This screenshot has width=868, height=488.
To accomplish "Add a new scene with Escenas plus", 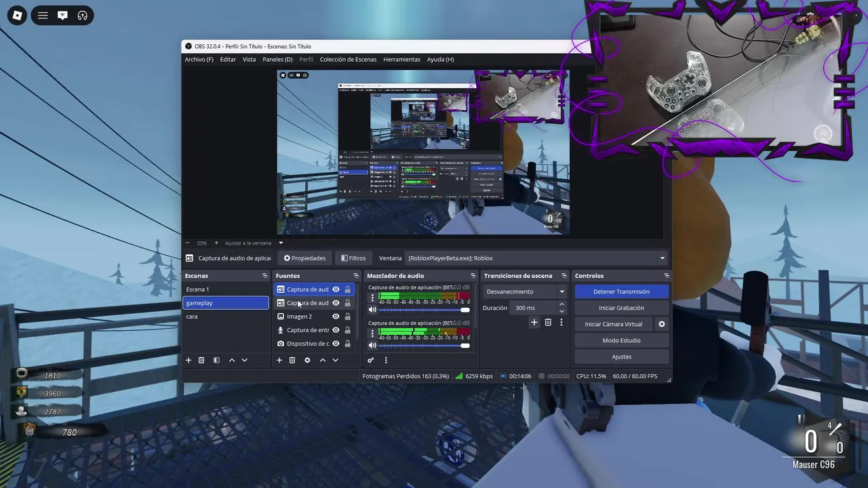I will point(189,360).
